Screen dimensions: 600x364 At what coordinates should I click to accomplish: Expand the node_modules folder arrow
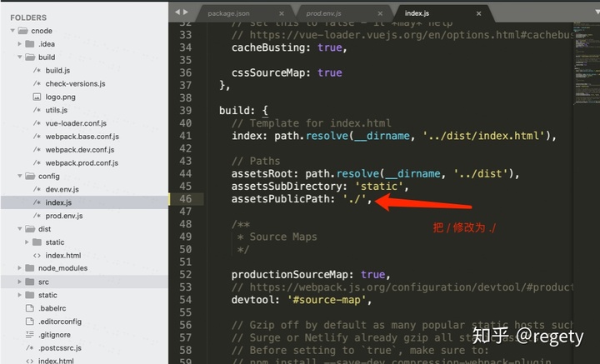pyautogui.click(x=19, y=268)
